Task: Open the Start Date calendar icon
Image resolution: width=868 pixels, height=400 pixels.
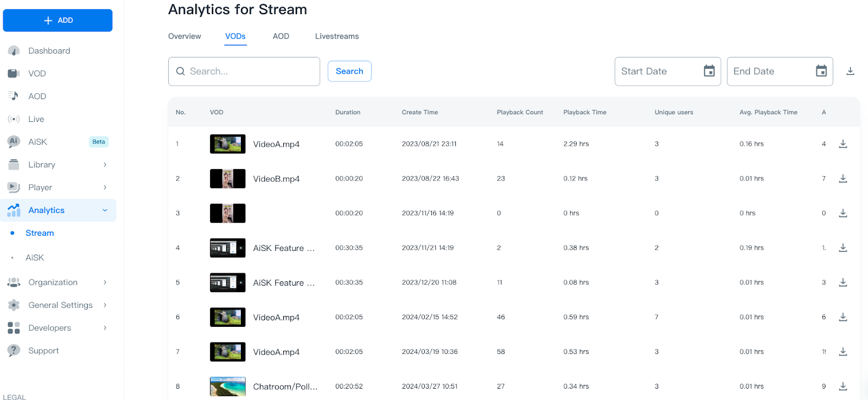Action: coord(709,72)
